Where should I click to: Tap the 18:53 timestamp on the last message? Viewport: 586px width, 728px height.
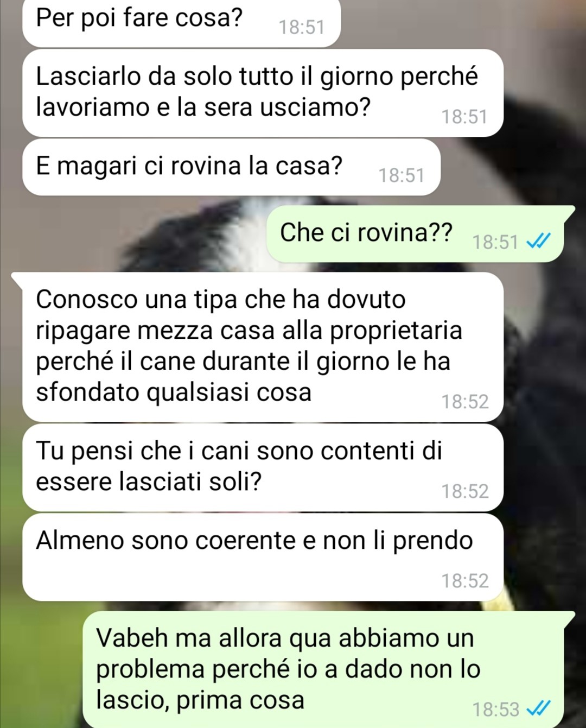coord(496,710)
